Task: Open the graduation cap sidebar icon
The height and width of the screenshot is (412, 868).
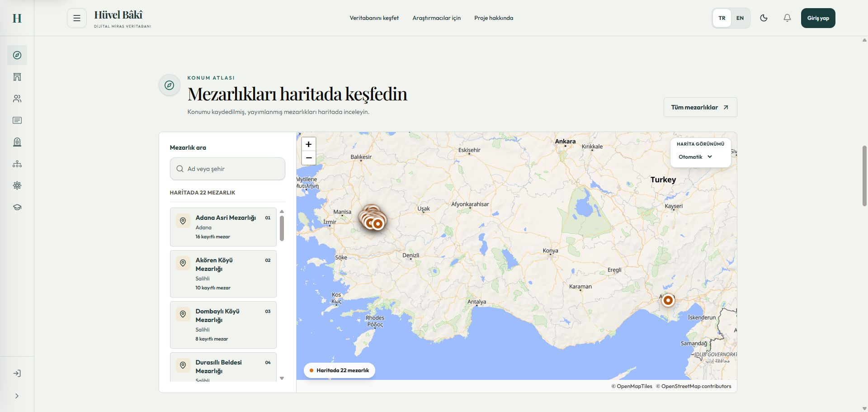Action: point(17,207)
